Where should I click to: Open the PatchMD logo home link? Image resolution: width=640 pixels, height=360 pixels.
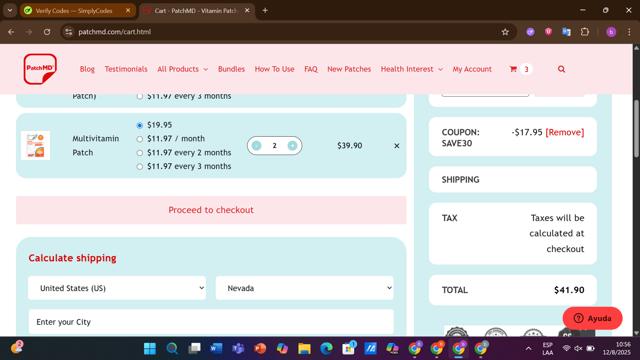coord(40,69)
